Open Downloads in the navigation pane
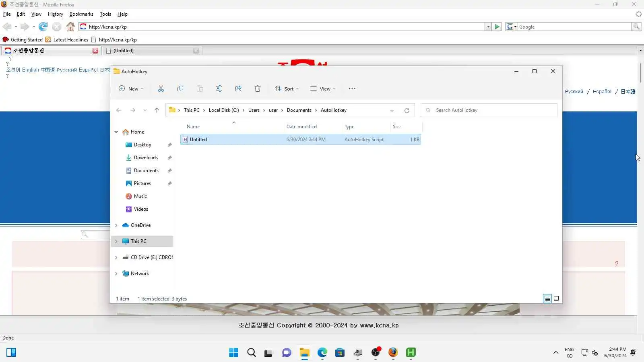This screenshot has width=644, height=362. point(146,158)
